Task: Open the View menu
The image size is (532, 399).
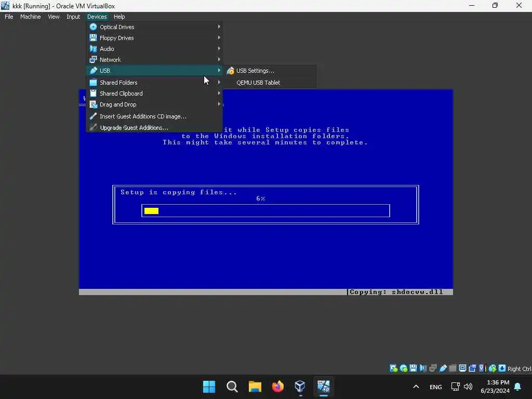Action: [54, 17]
